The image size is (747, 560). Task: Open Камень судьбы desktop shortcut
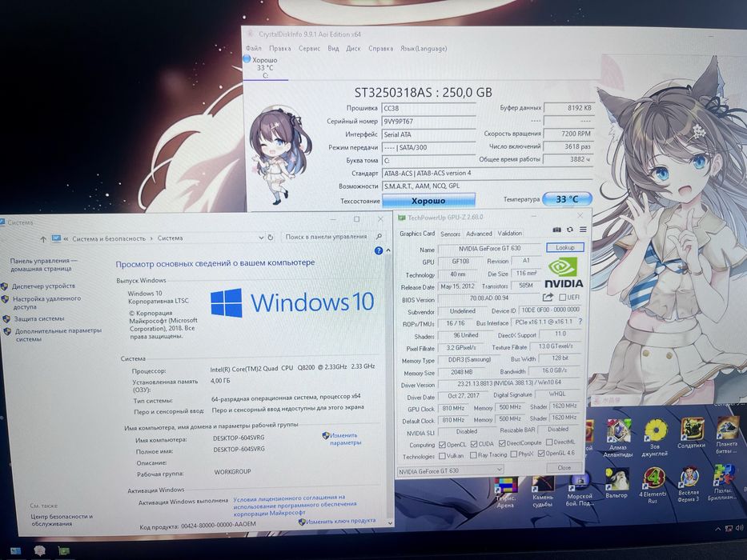(543, 492)
